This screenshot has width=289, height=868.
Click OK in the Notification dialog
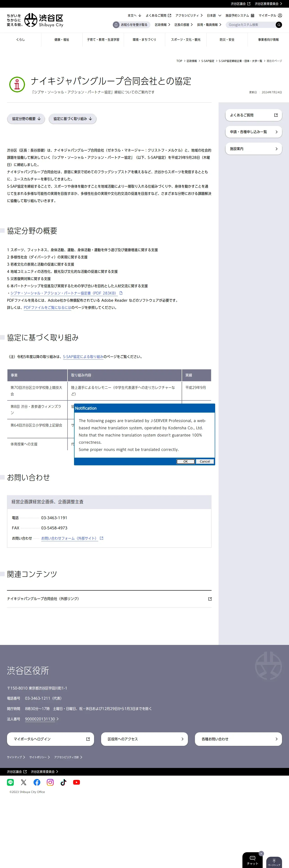186,462
